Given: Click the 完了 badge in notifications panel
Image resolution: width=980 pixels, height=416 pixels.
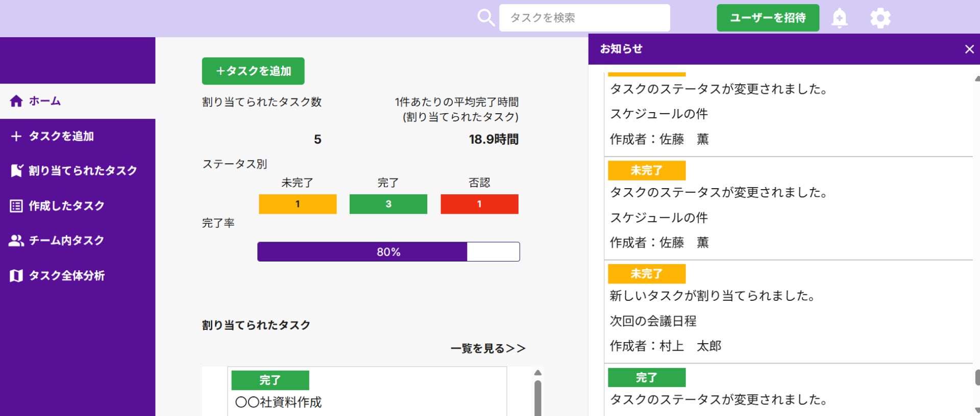Looking at the screenshot, I should point(647,378).
